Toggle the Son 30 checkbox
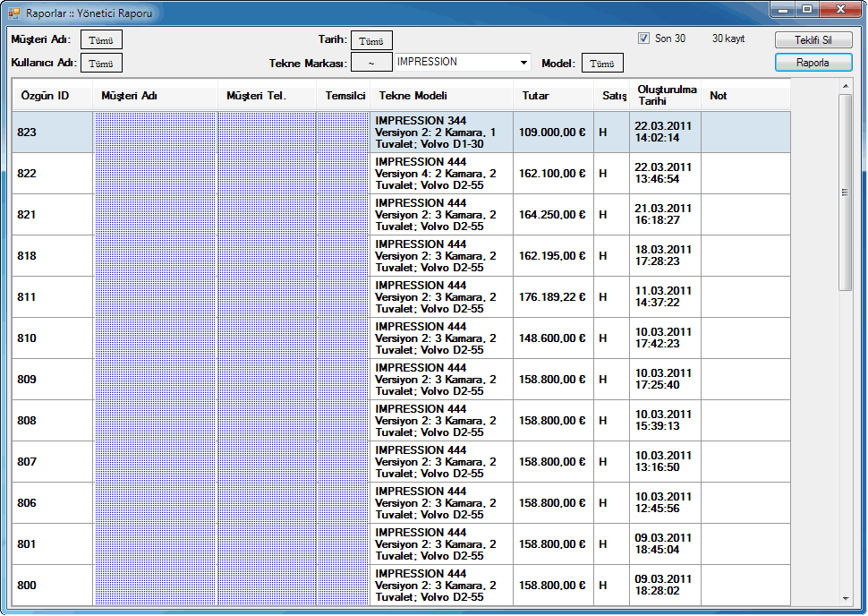This screenshot has width=868, height=616. [643, 38]
